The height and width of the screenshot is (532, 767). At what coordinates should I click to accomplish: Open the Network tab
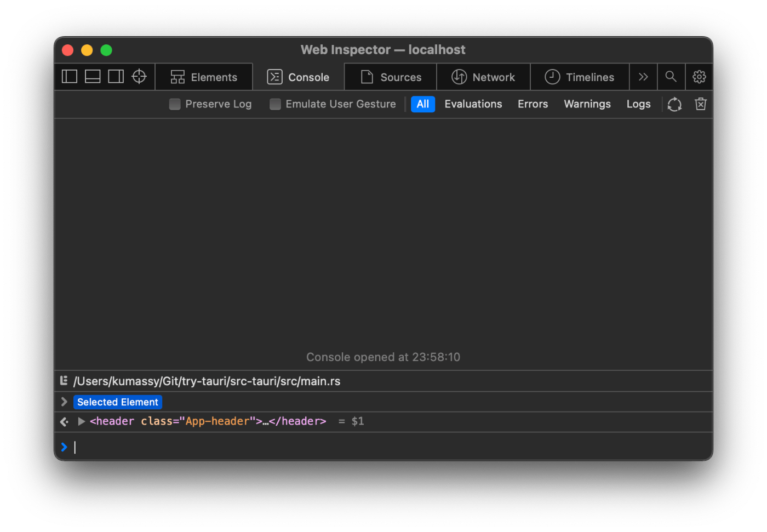point(483,77)
